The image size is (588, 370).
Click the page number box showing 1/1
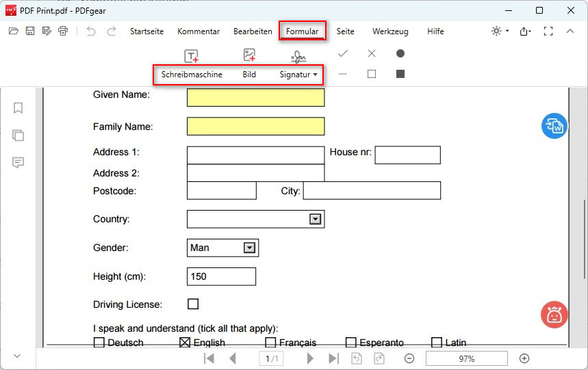click(272, 358)
